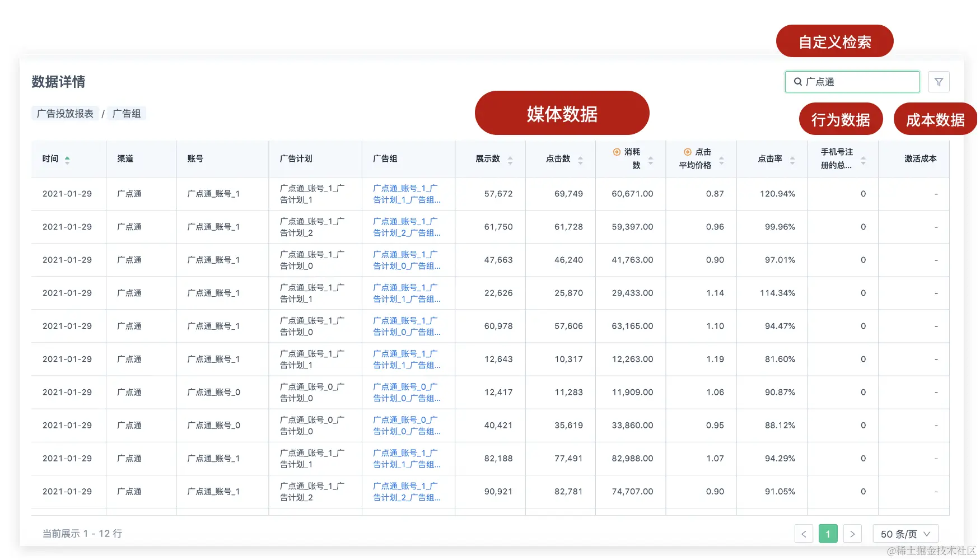Open ad group link in row with 90,921 impressions
980x560 pixels.
point(407,491)
